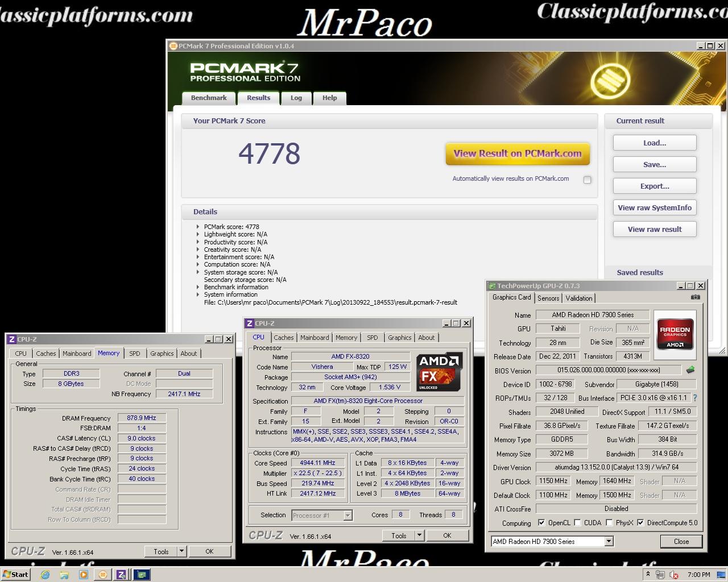This screenshot has width=728, height=582.
Task: Click the GPU-Z BIOS save chip icon
Action: [x=690, y=370]
